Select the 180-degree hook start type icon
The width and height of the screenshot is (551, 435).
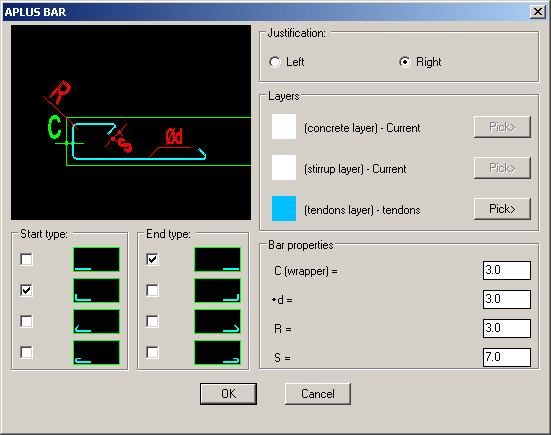(x=96, y=352)
